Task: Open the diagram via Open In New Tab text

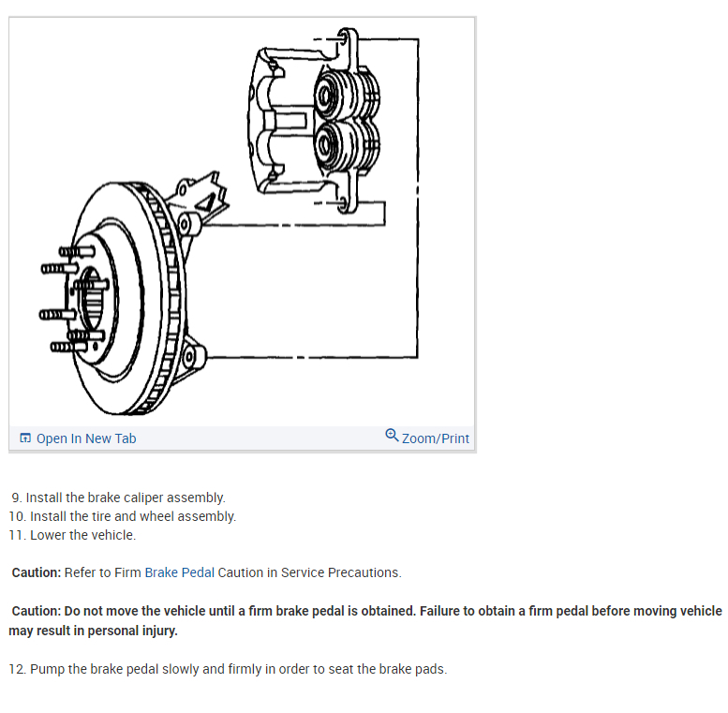Action: click(86, 438)
